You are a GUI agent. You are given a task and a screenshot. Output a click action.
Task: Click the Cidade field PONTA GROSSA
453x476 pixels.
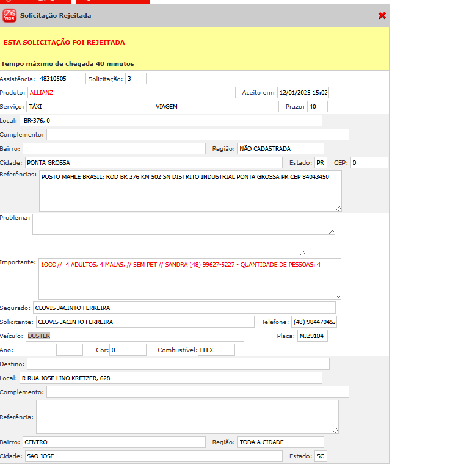[x=154, y=163]
